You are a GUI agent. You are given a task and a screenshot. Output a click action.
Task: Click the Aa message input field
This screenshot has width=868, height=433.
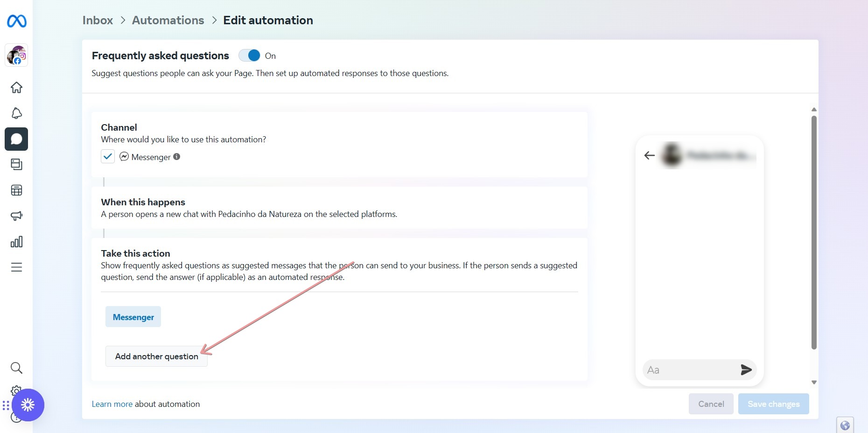pyautogui.click(x=688, y=370)
